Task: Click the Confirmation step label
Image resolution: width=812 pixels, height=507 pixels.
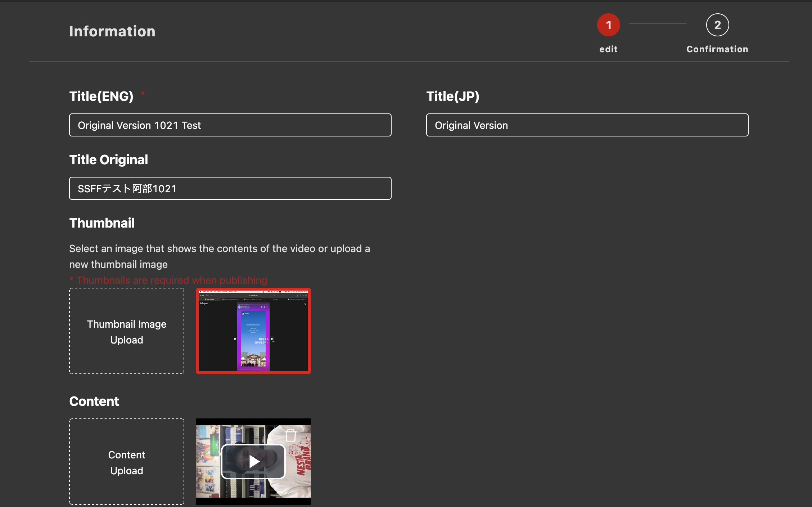Action: tap(717, 49)
